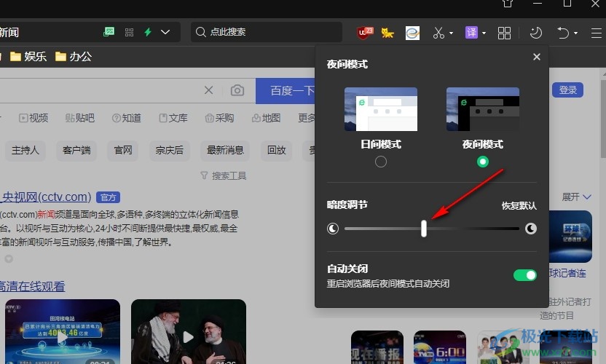Open the 6:00 news program thumbnail
Viewport: 606px width, 364px height.
tap(440, 347)
